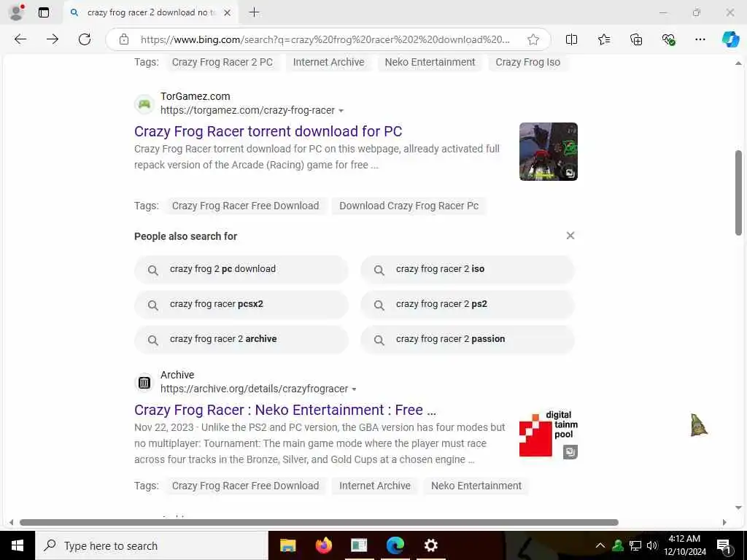Click the Archive site favicon
This screenshot has width=747, height=560.
pos(144,382)
